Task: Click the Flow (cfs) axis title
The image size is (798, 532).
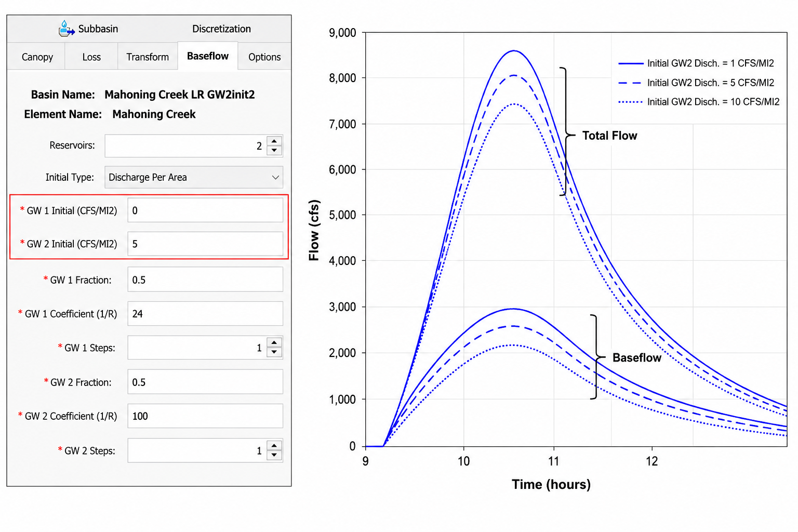Action: (314, 230)
